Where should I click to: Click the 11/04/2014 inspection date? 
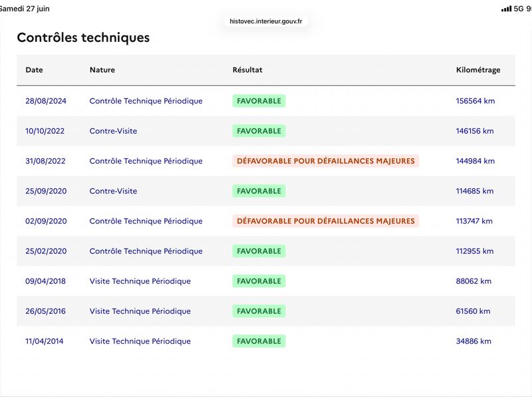pos(44,341)
